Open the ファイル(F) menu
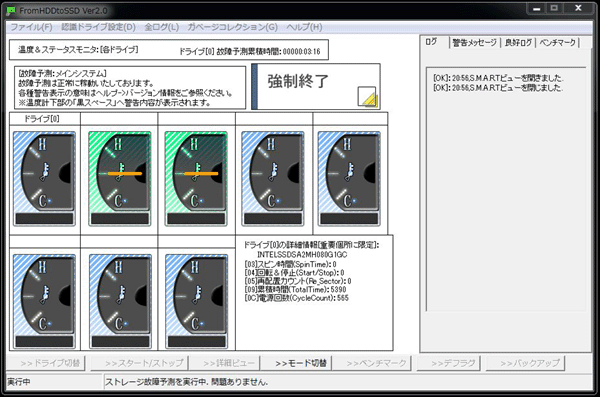Viewport: 600px width, 397px height. click(31, 27)
